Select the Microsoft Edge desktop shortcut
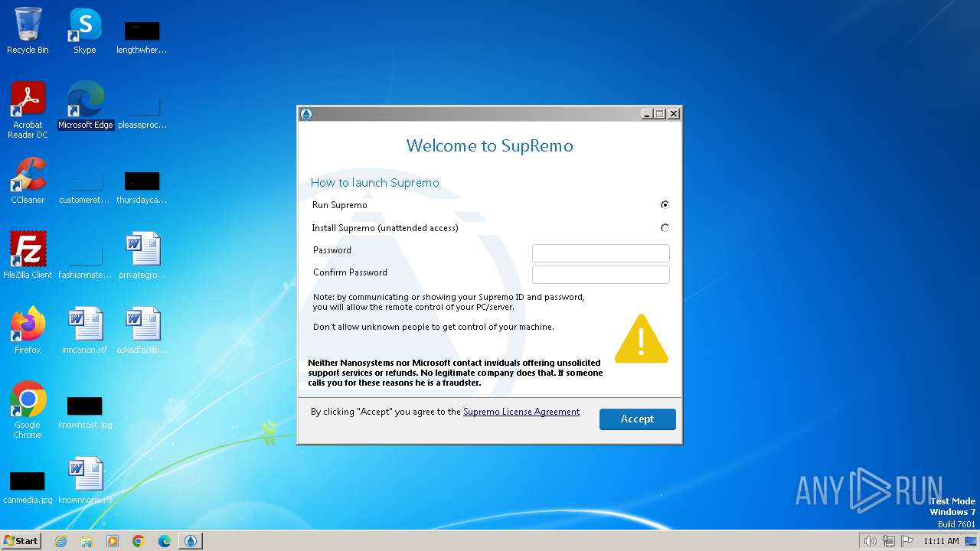The height and width of the screenshot is (551, 980). click(86, 106)
